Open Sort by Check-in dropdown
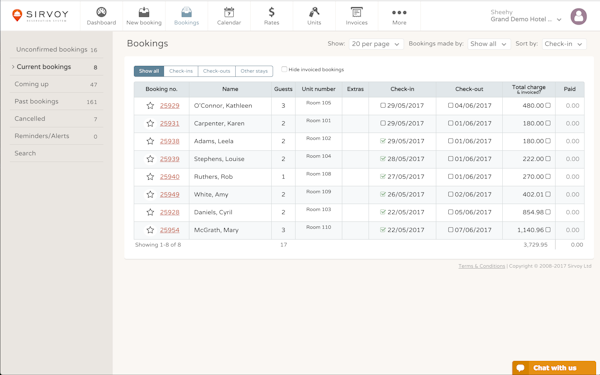 pos(564,44)
